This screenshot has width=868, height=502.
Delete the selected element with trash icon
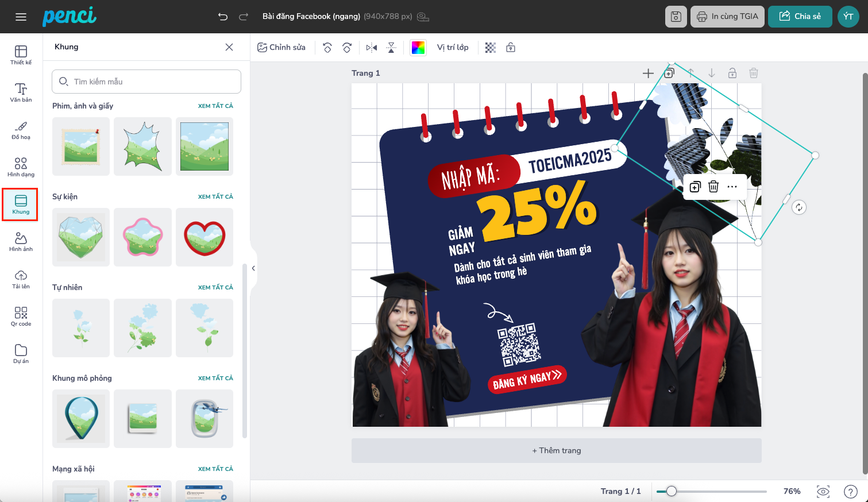(x=713, y=187)
